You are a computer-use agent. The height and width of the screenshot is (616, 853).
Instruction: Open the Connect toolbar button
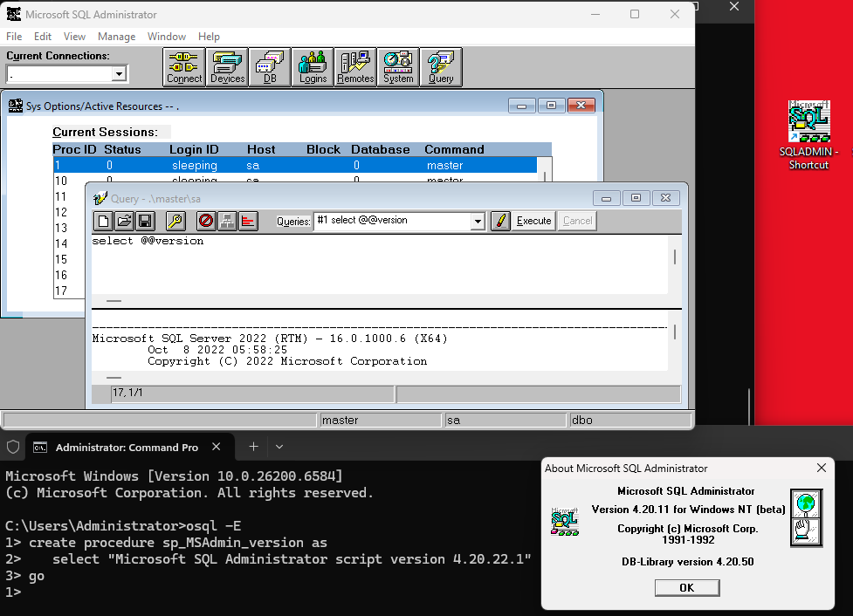coord(184,67)
